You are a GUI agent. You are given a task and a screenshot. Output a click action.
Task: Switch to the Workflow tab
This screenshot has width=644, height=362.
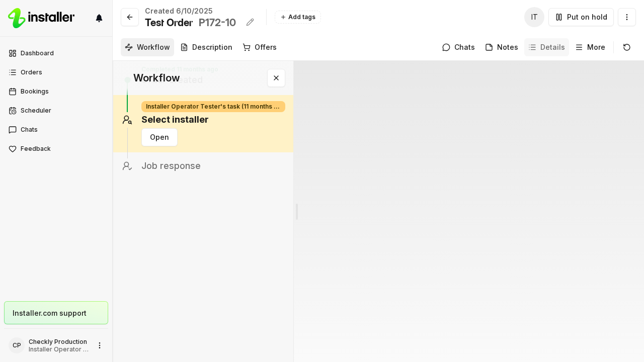[x=147, y=47]
